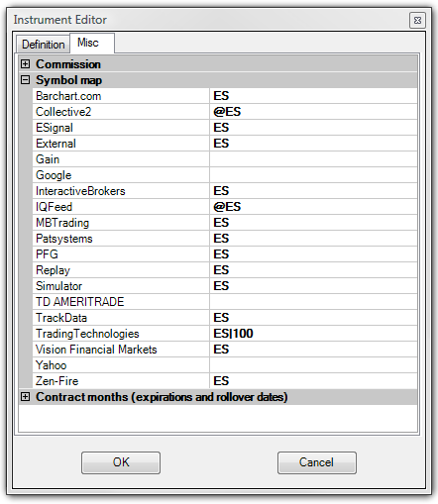438x504 pixels.
Task: Click the Symbol map category header text
Action: (x=69, y=80)
